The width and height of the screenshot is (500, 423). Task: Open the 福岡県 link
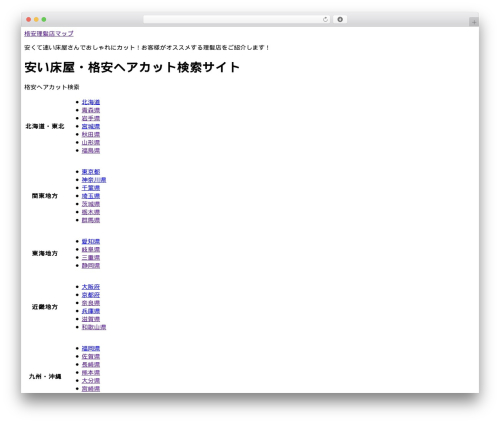pos(91,348)
